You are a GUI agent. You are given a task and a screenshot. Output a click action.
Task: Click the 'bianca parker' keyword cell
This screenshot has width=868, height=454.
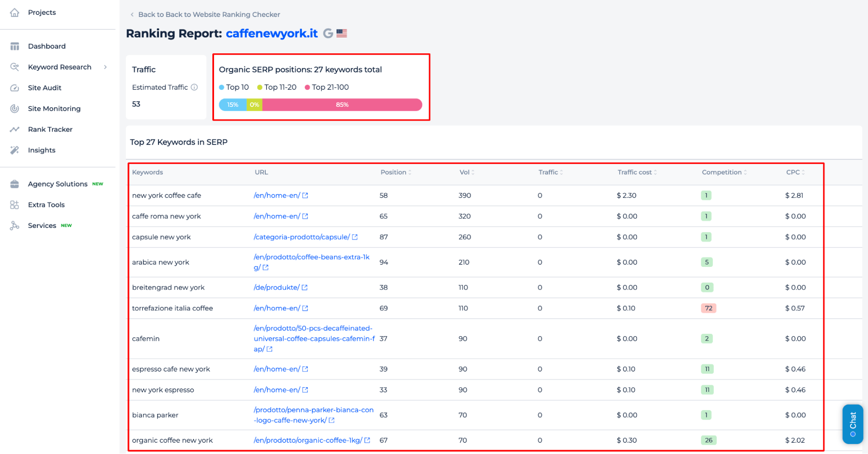(x=155, y=415)
